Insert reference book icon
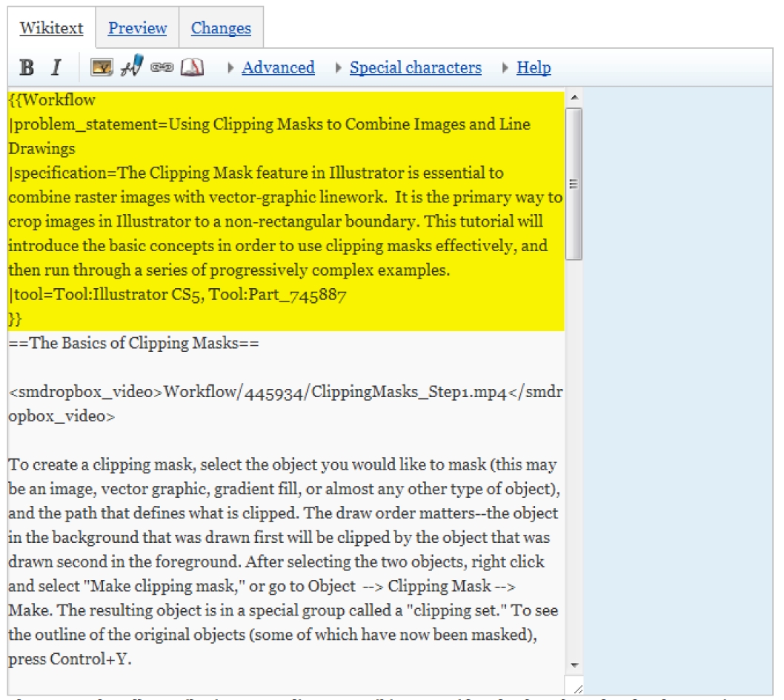The image size is (784, 700). pyautogui.click(x=193, y=67)
